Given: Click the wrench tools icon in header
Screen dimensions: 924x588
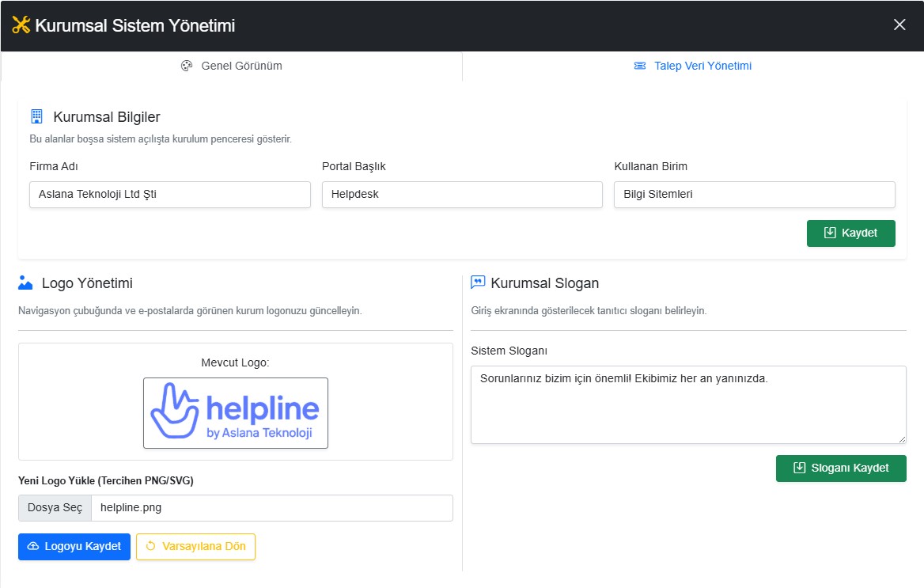Looking at the screenshot, I should click(x=21, y=25).
